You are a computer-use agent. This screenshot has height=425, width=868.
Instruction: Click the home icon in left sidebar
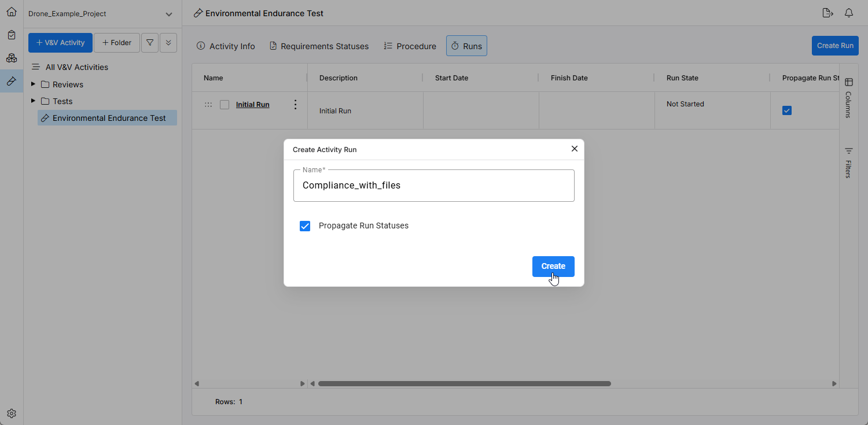coord(12,12)
